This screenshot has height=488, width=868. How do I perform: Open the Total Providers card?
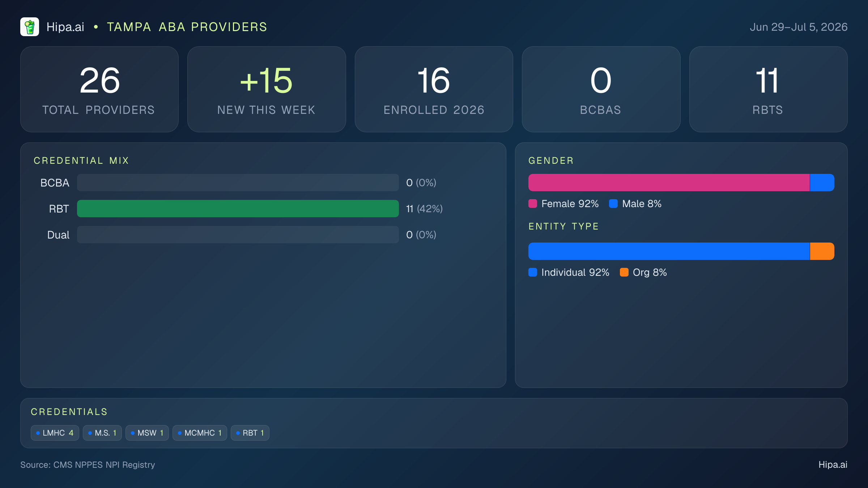click(x=99, y=89)
